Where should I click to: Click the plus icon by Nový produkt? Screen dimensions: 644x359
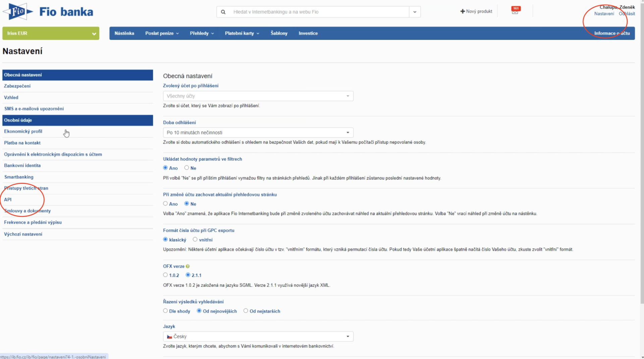(x=463, y=11)
